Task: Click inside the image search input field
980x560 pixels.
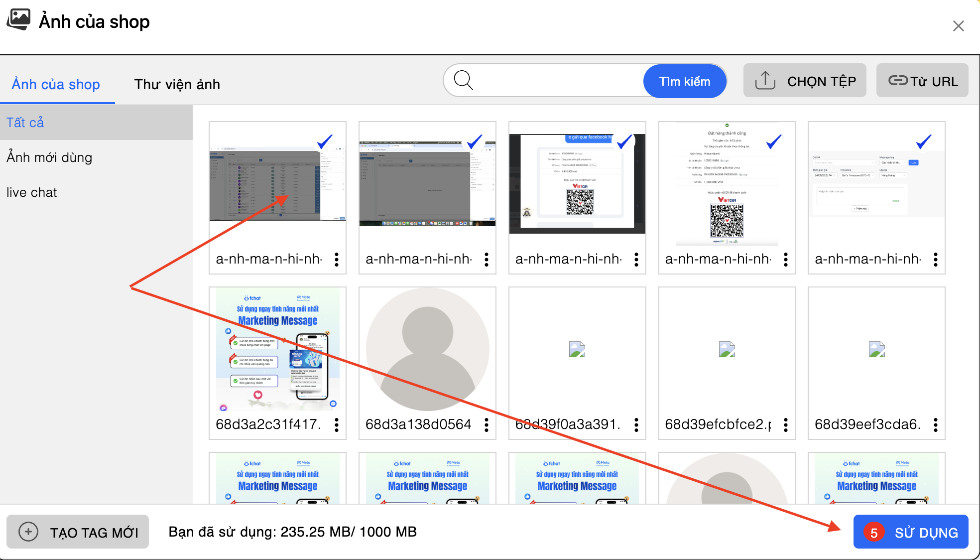Action: (558, 81)
